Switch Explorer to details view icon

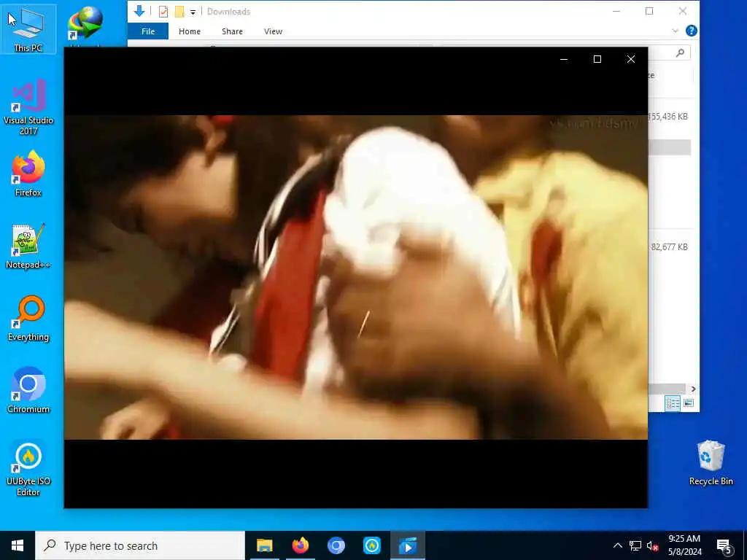[673, 404]
